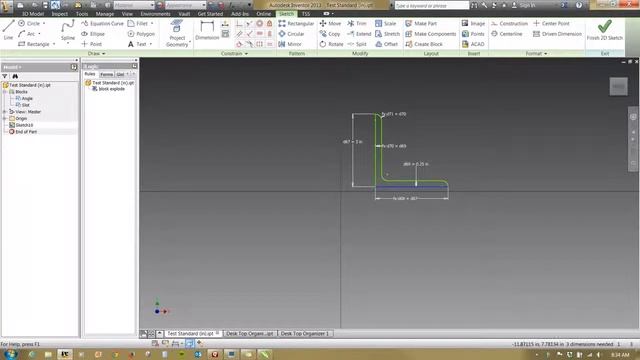
Task: Activate the Trim tool
Action: (x=357, y=24)
